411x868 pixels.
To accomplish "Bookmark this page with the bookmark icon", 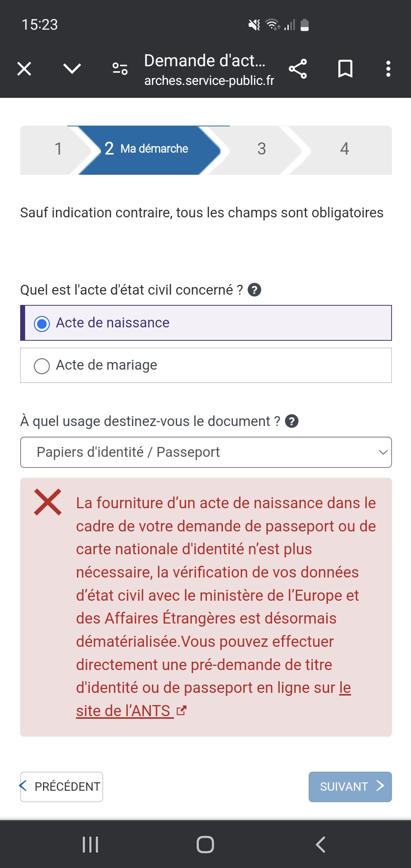I will coord(346,69).
